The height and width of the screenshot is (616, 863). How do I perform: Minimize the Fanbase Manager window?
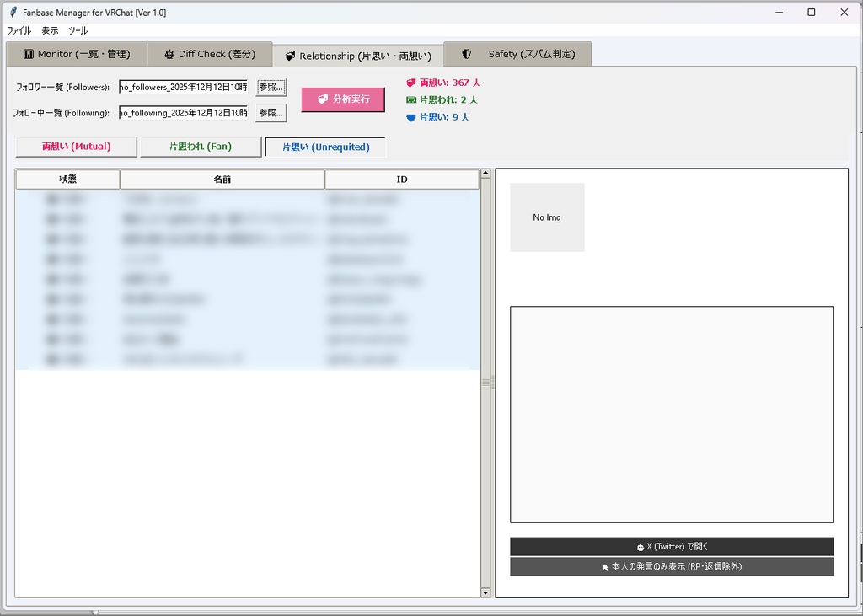tap(780, 12)
